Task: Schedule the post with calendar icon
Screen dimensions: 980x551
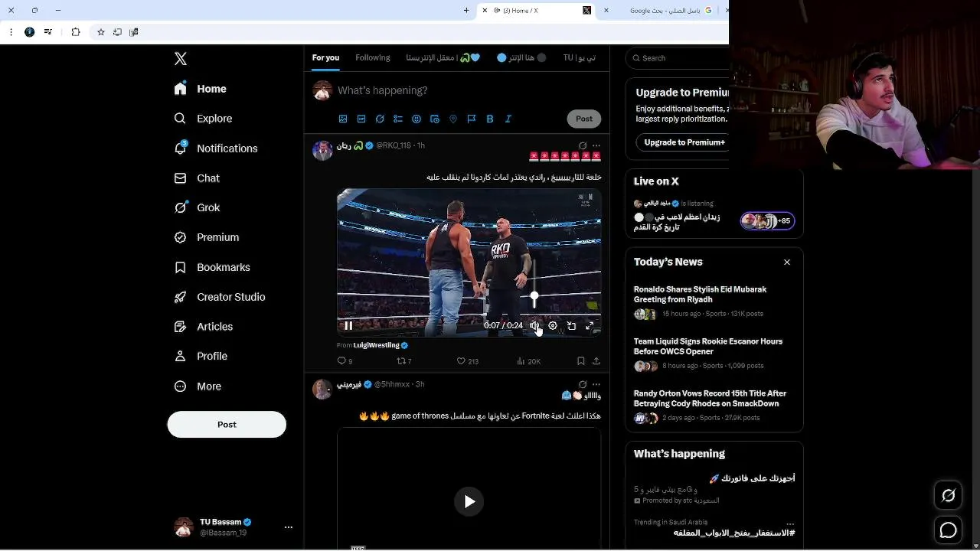Action: pyautogui.click(x=435, y=119)
